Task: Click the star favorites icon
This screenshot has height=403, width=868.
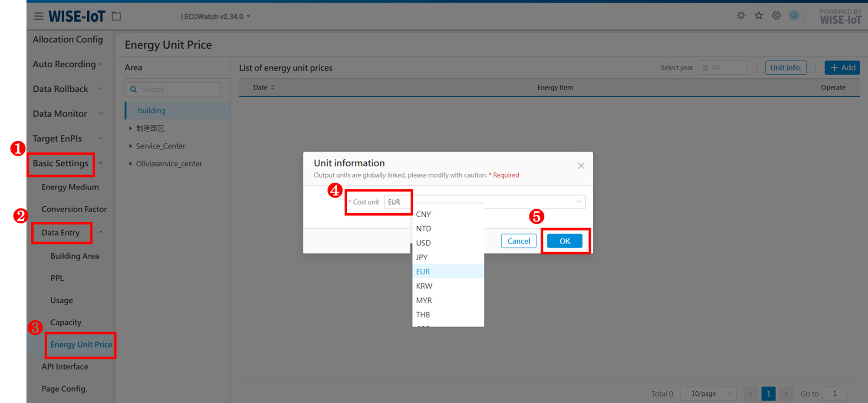Action: 759,16
